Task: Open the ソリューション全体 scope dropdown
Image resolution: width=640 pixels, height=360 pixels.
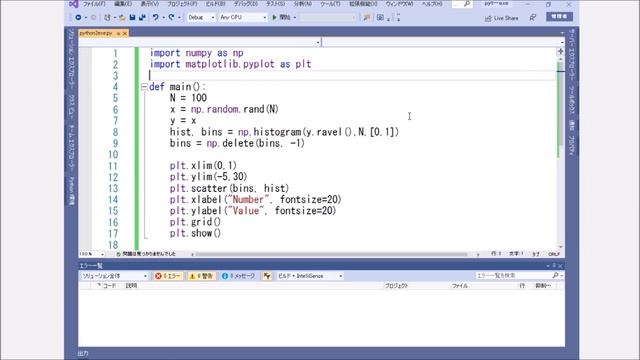Action: click(114, 276)
